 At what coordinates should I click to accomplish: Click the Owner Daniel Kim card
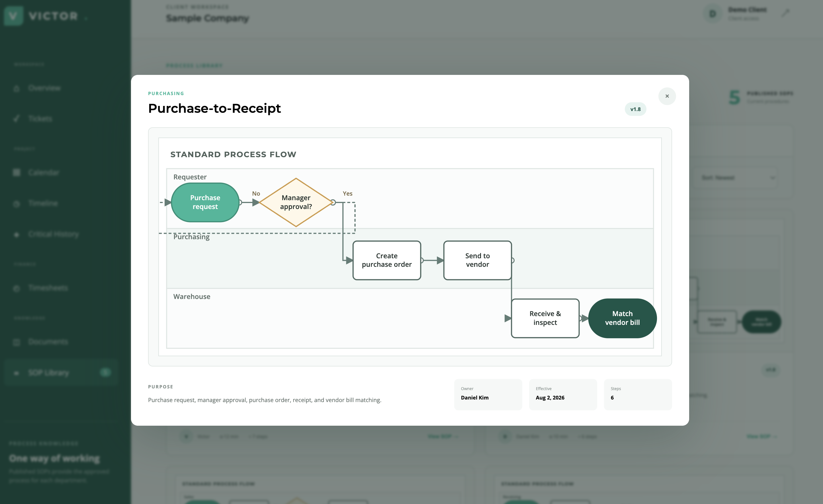pyautogui.click(x=488, y=394)
